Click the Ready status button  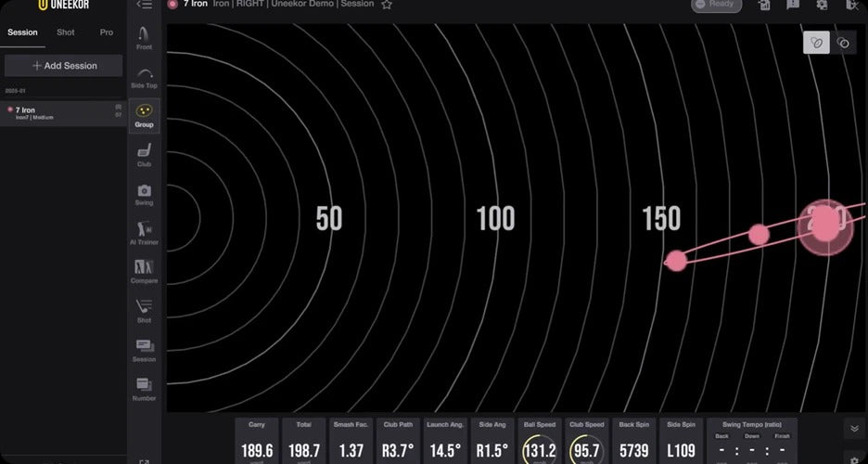[x=716, y=5]
